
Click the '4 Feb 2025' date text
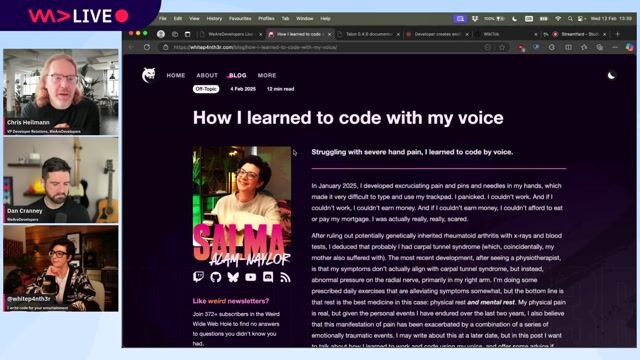click(243, 89)
